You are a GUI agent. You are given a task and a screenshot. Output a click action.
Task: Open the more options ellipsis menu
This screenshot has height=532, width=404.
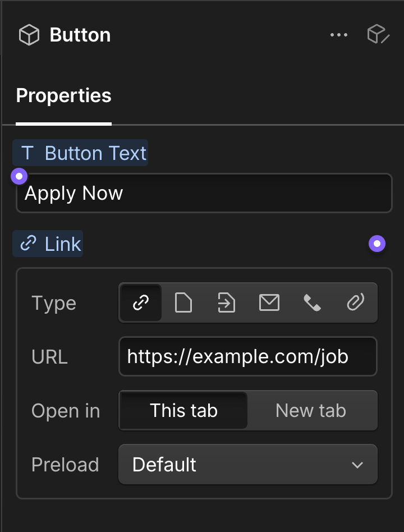coord(339,34)
